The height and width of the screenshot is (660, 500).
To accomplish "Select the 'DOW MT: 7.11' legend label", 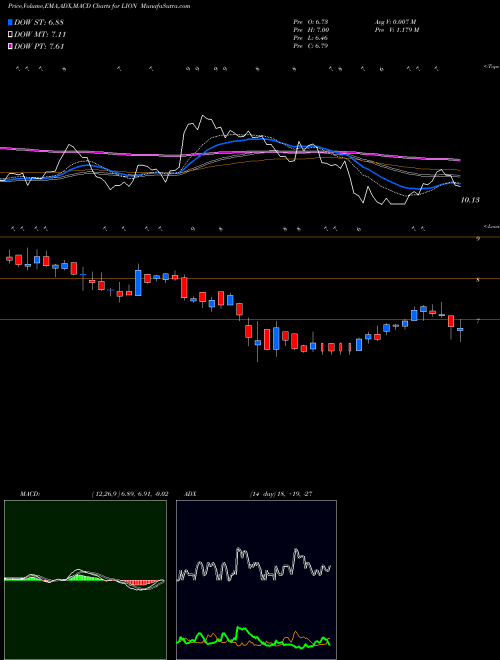I will pos(40,35).
